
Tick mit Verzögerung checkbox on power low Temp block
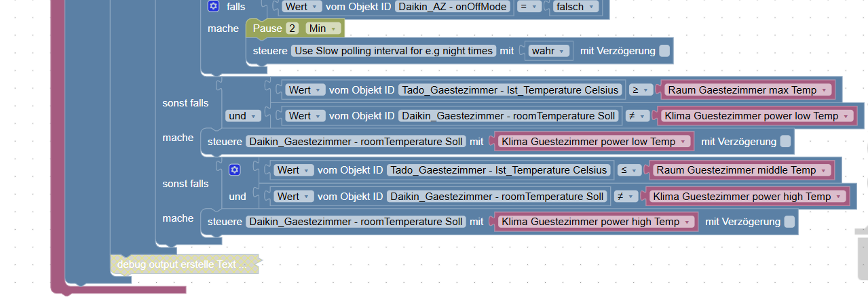785,142
